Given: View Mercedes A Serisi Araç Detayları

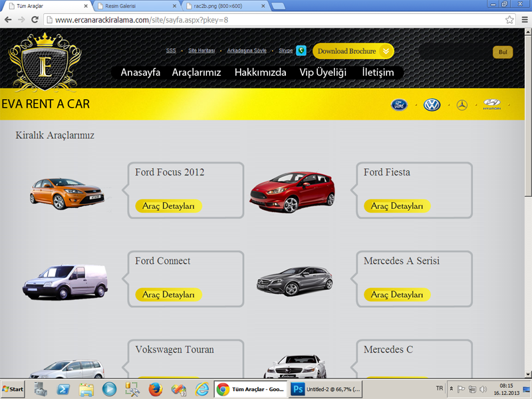Looking at the screenshot, I should click(397, 295).
